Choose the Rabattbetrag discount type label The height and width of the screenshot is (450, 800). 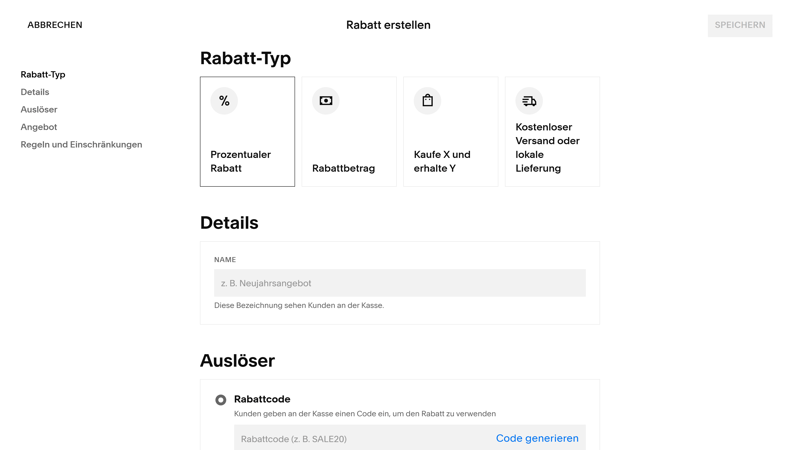click(343, 168)
